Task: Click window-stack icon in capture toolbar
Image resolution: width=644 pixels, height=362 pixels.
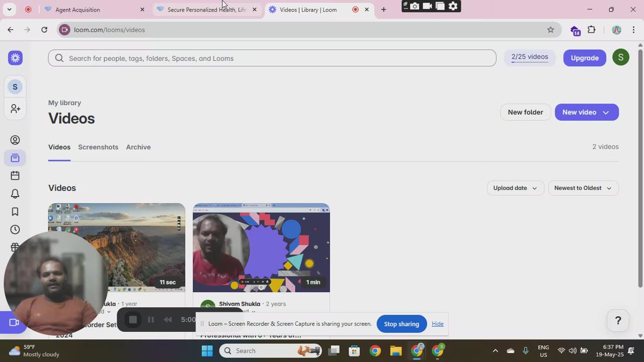Action: coord(440,6)
